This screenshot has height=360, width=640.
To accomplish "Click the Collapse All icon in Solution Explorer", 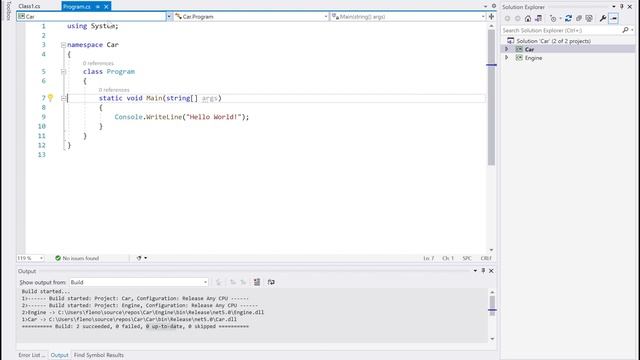I will 579,18.
